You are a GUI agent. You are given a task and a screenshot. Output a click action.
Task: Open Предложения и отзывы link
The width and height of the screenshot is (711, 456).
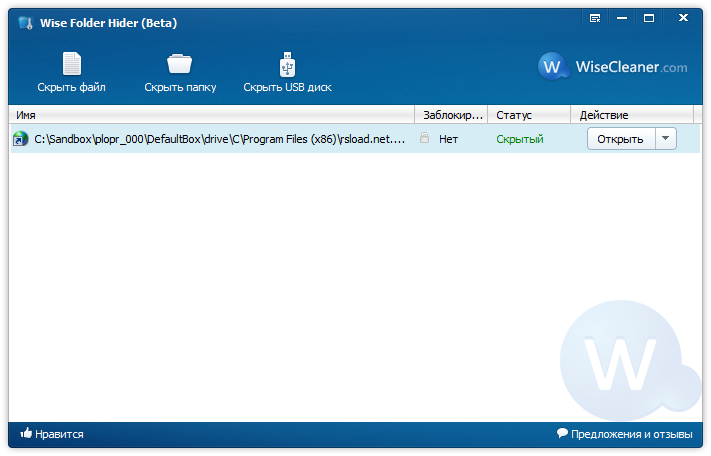click(x=632, y=434)
